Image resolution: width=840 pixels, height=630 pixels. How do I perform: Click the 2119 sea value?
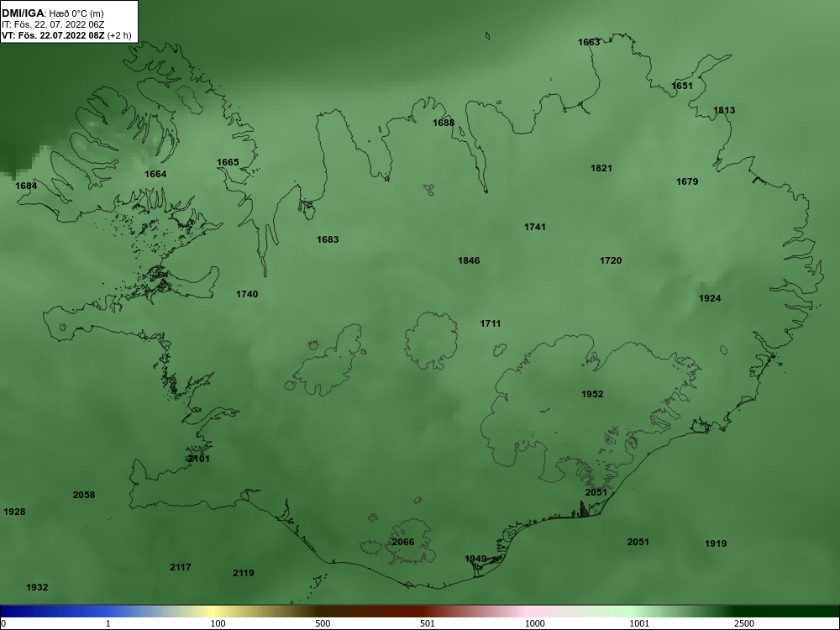coord(244,573)
